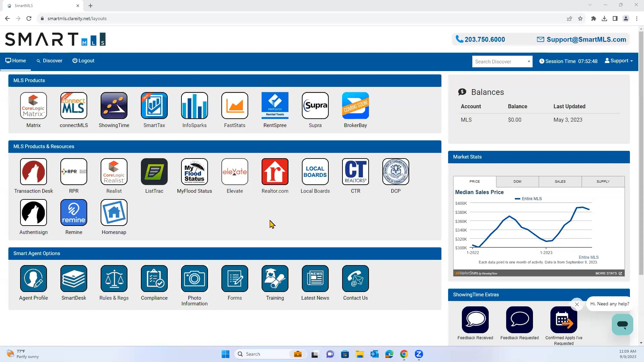This screenshot has width=644, height=362.
Task: Select the Discover menu item
Action: (49, 61)
